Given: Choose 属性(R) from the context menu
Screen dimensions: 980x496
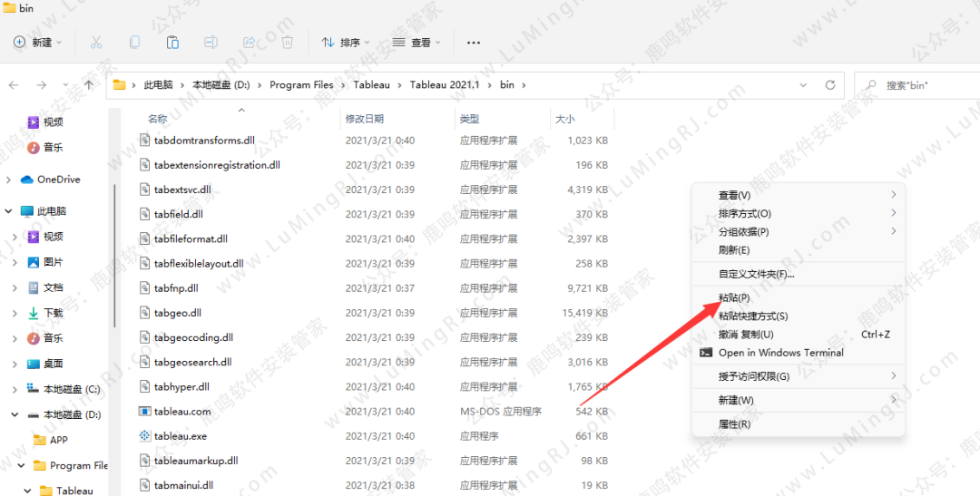Looking at the screenshot, I should tap(734, 424).
